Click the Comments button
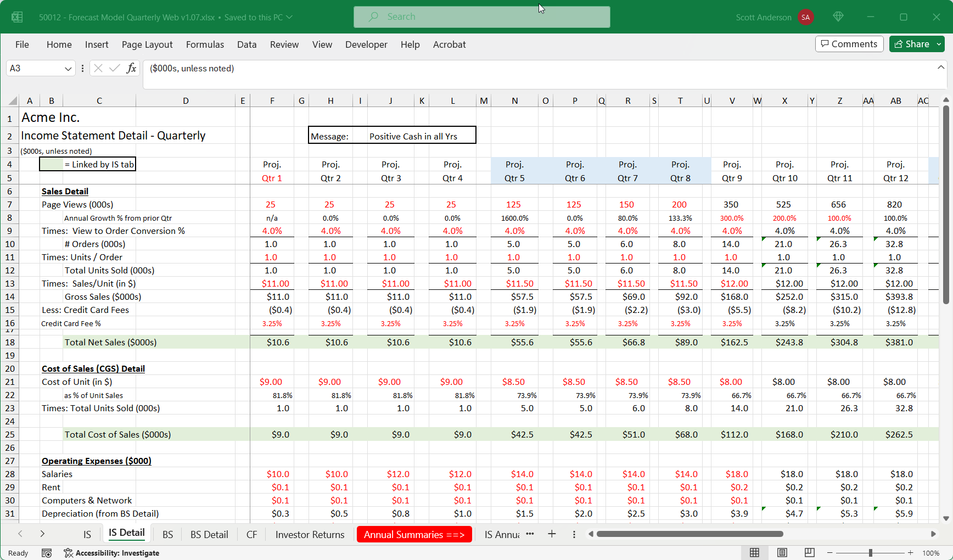 (849, 44)
